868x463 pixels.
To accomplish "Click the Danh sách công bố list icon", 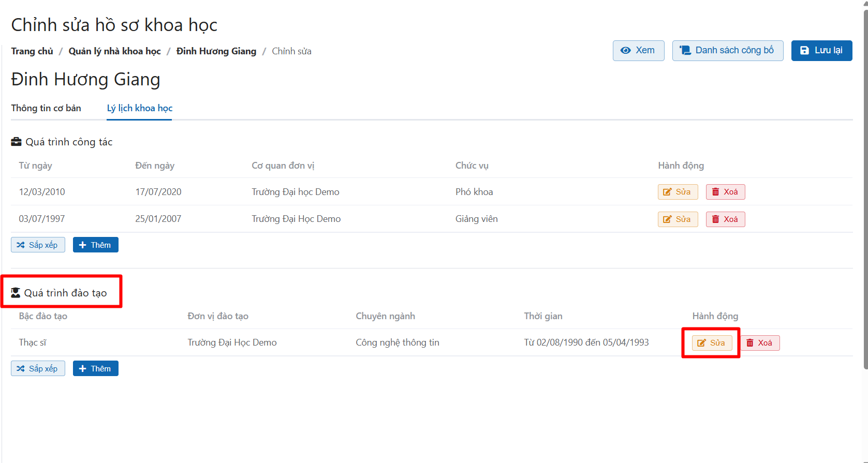I will 685,51.
